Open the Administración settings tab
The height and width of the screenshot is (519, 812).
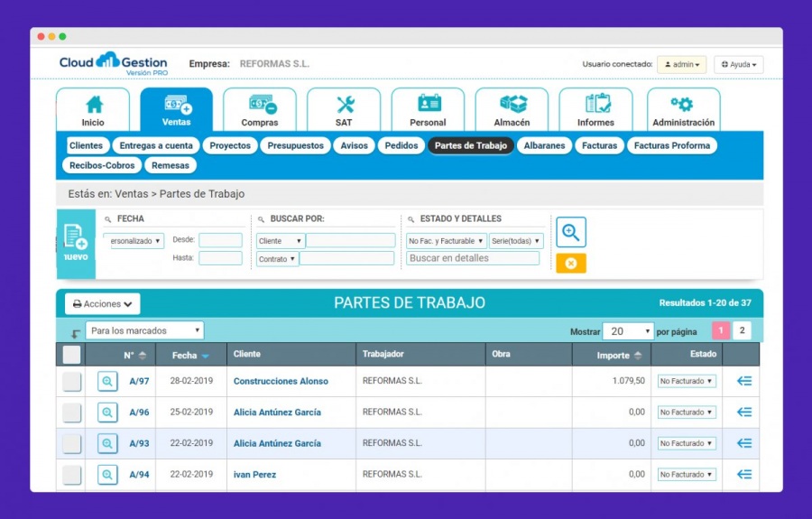(x=684, y=110)
